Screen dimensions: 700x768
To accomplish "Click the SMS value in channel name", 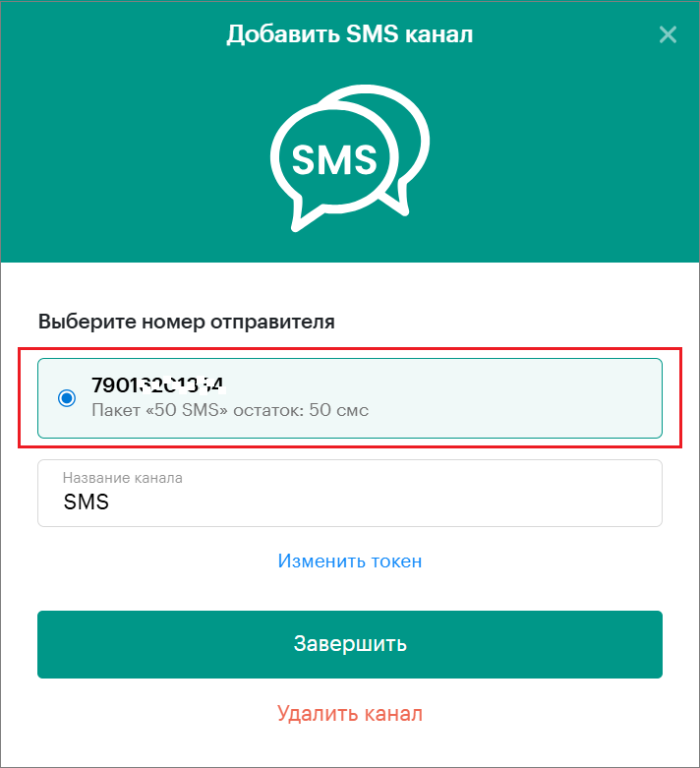I will coord(87,502).
